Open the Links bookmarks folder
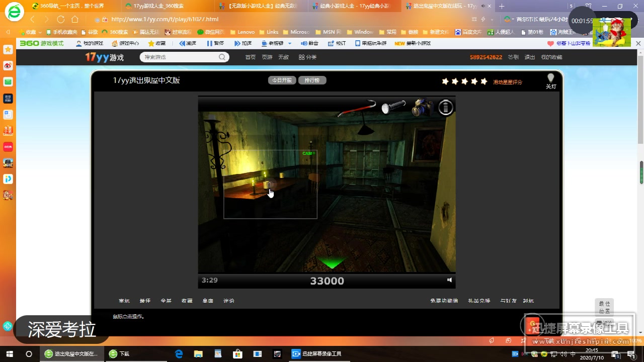Image resolution: width=644 pixels, height=362 pixels. [x=269, y=32]
